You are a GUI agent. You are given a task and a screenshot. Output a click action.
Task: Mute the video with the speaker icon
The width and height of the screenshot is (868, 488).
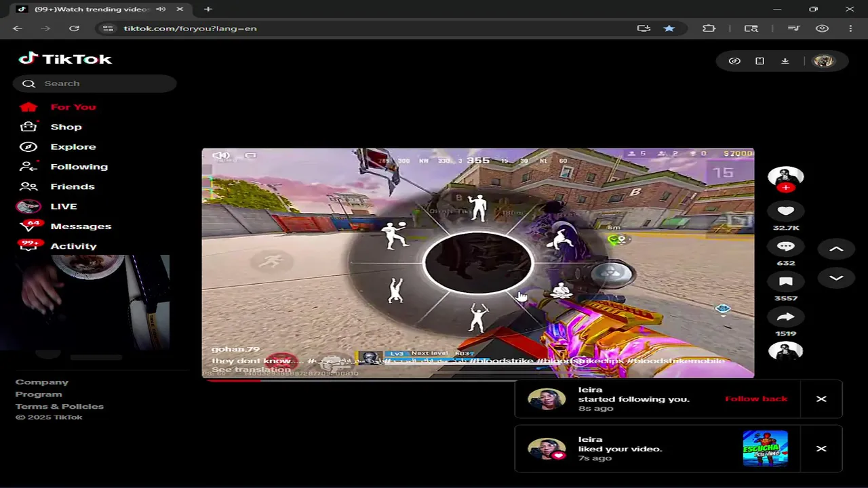(x=220, y=155)
